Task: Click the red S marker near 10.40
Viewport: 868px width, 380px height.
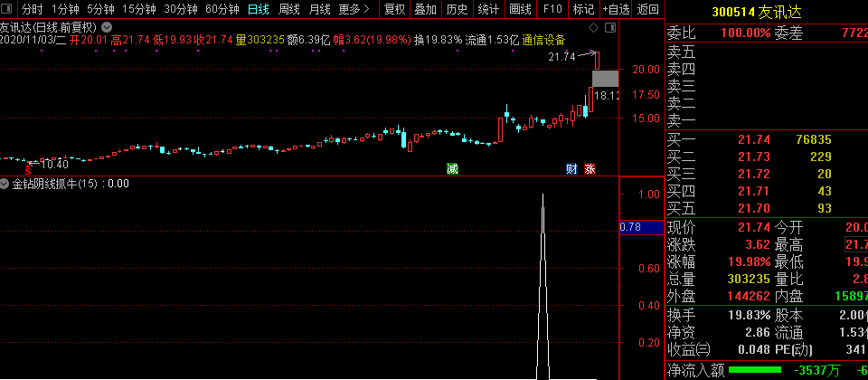Action: 29,167
